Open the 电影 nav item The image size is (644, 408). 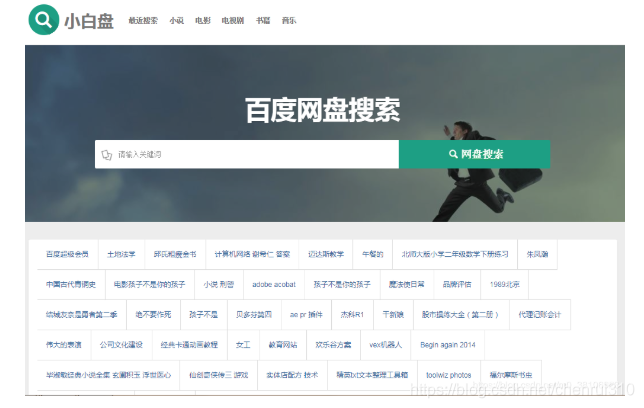[202, 21]
